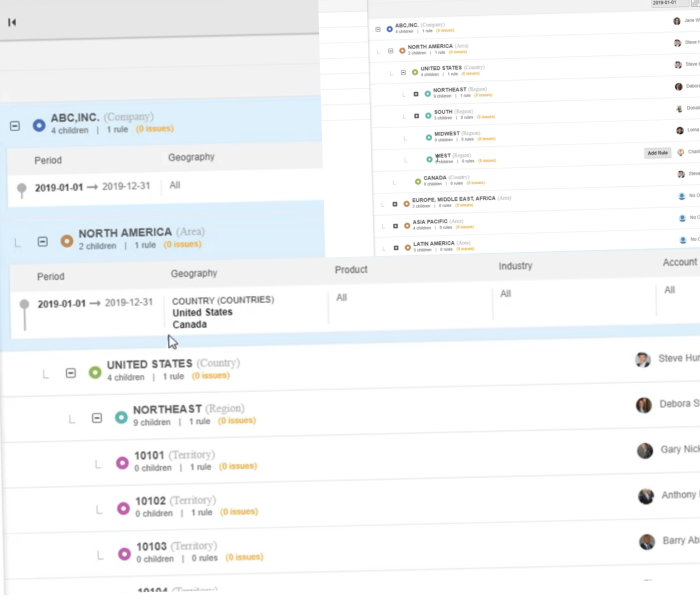The height and width of the screenshot is (600, 700).
Task: Click the "All" value under Product
Action: click(x=341, y=297)
